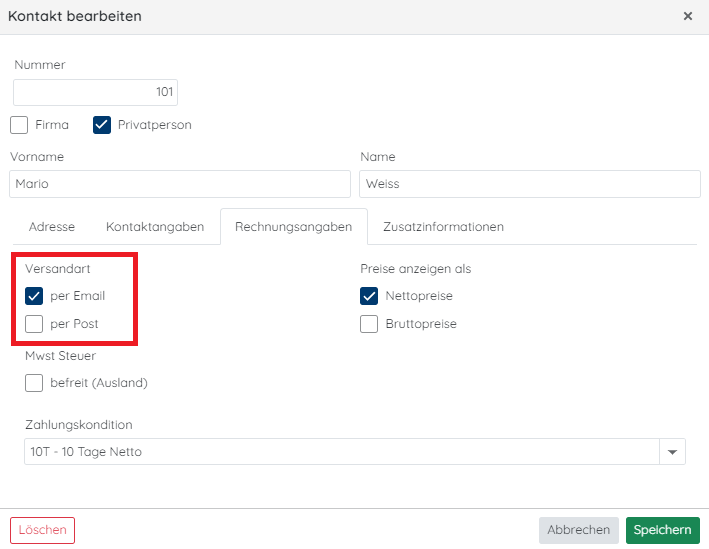Untick the Nettopreise checkbox

[x=369, y=296]
